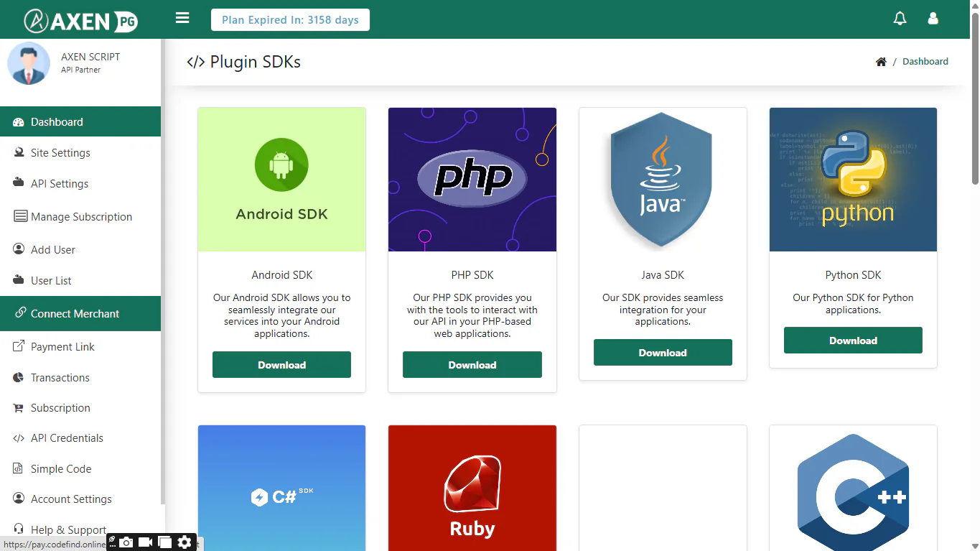Click the Transactions pie chart icon
Screen dimensions: 980x551
19,377
